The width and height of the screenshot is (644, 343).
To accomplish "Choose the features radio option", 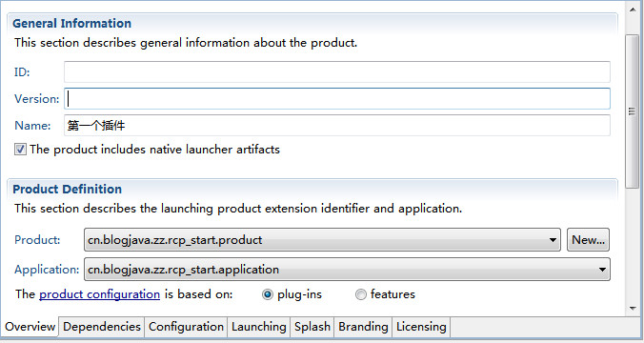I will point(361,294).
